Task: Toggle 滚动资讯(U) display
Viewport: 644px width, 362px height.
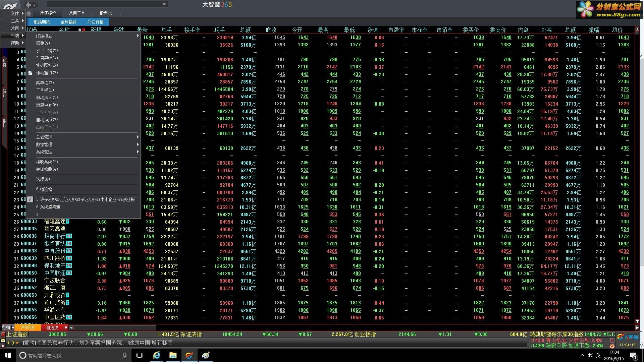Action: (83, 98)
